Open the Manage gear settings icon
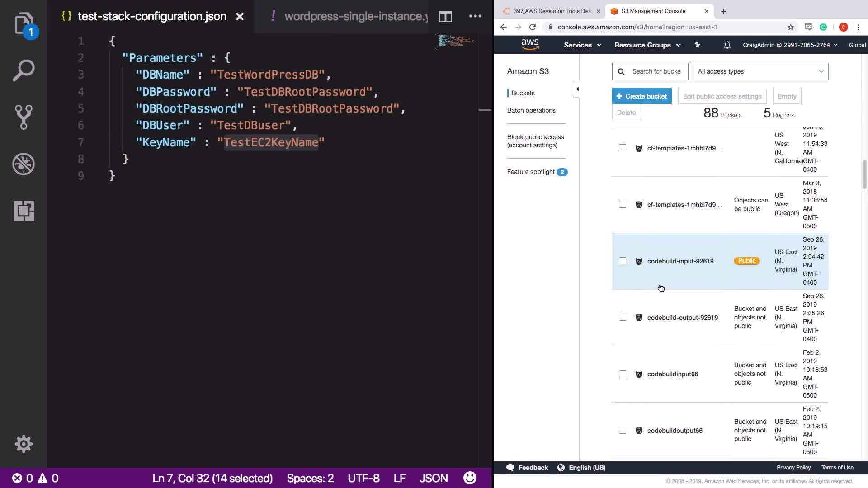This screenshot has height=488, width=868. pyautogui.click(x=24, y=444)
